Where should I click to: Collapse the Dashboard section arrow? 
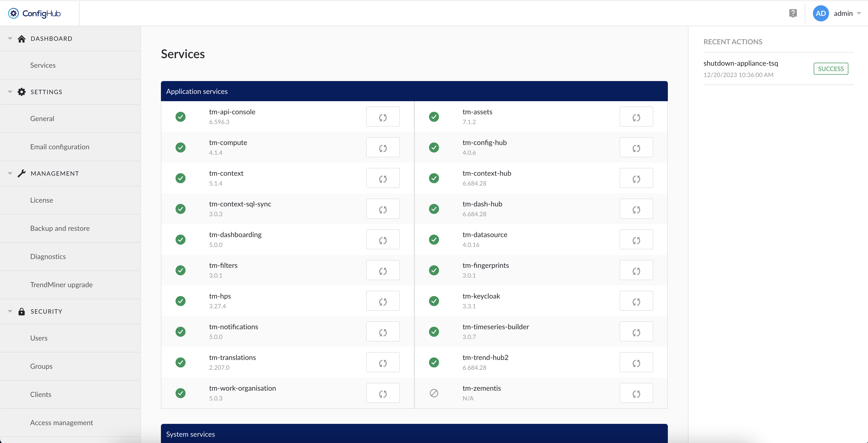tap(10, 39)
